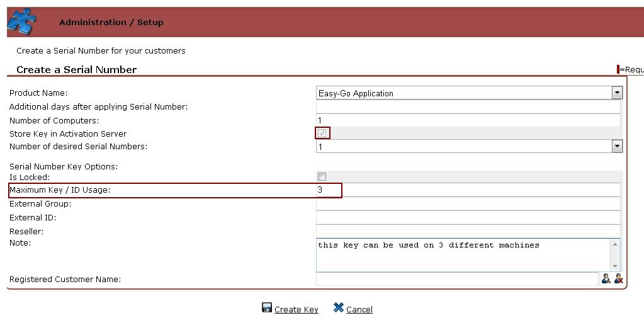Open the Product Name dropdown

coord(616,93)
